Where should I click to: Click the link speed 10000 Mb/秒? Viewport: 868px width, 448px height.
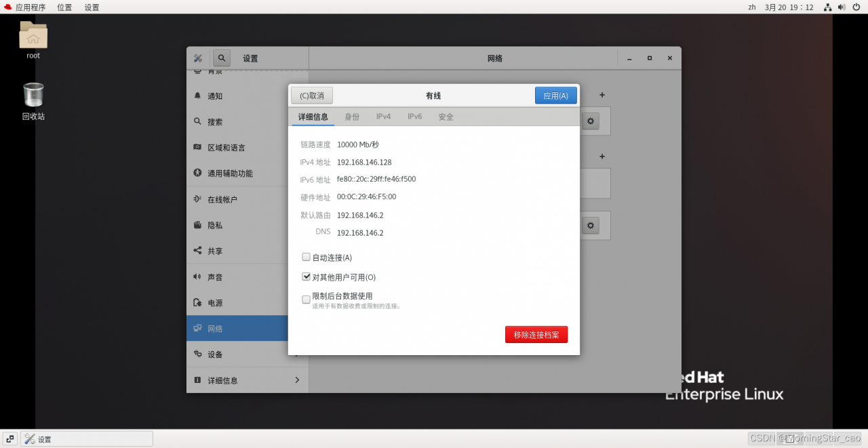(358, 145)
